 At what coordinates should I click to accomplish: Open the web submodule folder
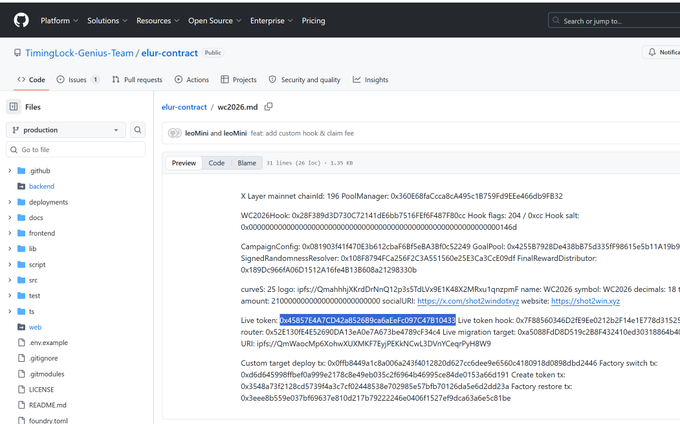coord(35,327)
